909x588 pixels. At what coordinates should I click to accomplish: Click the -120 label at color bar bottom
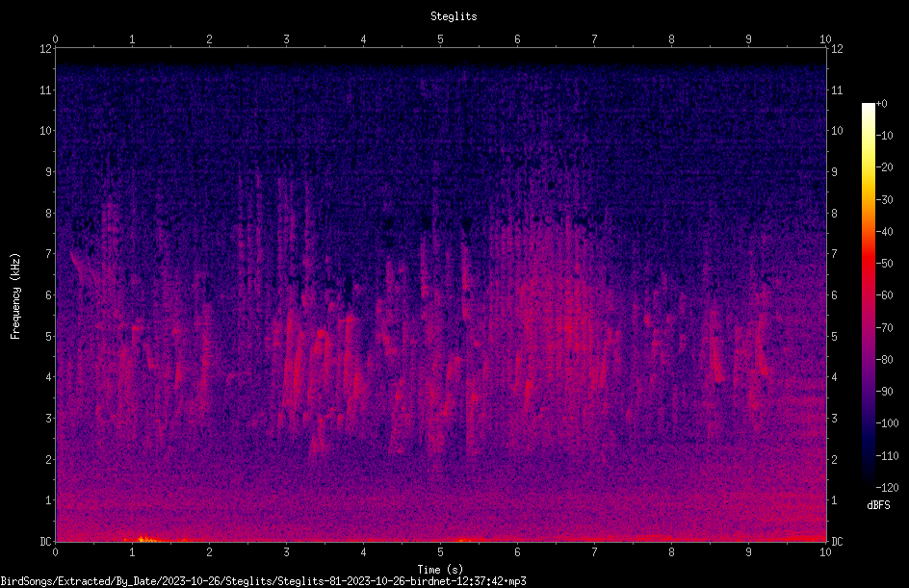pos(887,487)
